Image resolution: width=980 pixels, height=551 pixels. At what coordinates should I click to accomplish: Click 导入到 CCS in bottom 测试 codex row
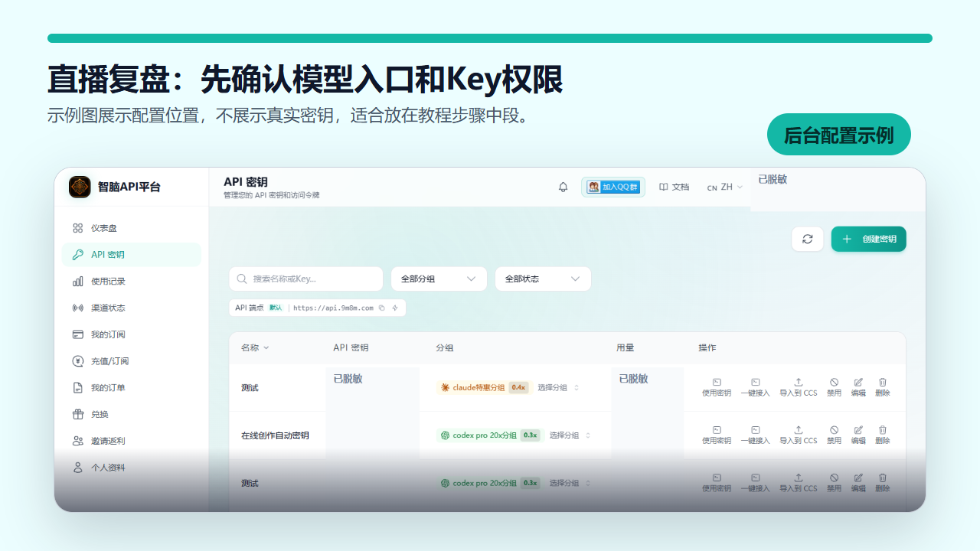(799, 482)
